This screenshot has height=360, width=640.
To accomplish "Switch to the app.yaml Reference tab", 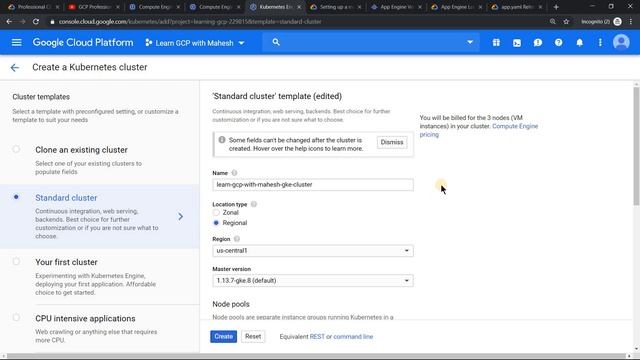I will click(518, 7).
